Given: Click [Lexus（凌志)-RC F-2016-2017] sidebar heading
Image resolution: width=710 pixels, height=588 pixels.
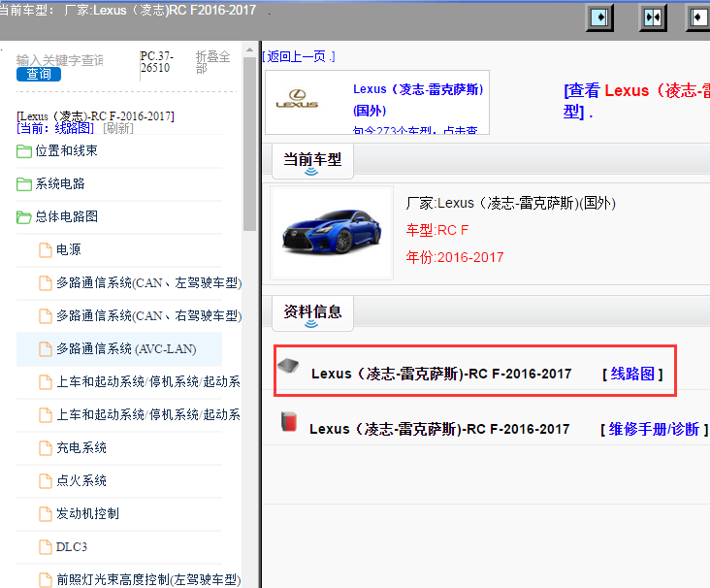Looking at the screenshot, I should click(95, 116).
